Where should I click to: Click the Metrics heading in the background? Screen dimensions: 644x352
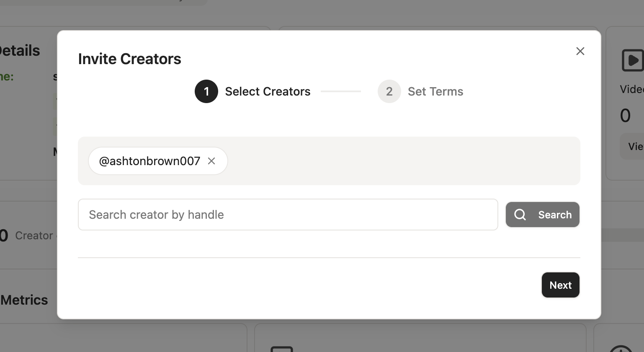[x=24, y=300]
